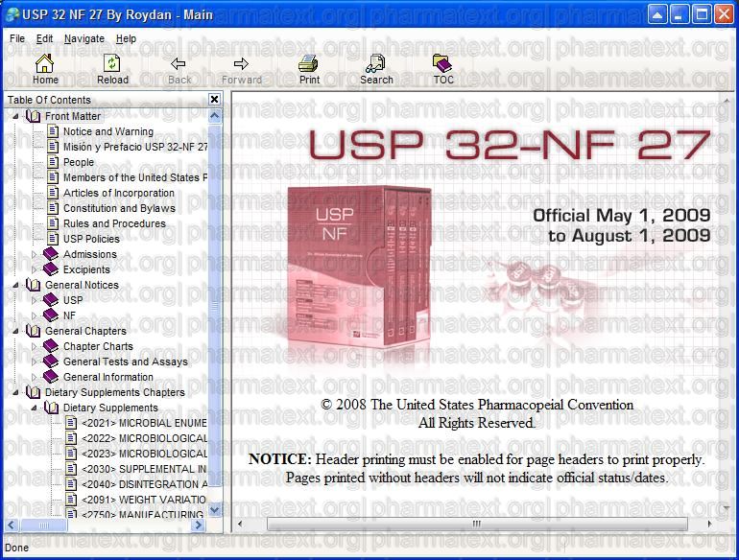The width and height of the screenshot is (739, 560).
Task: Click the Admissions purple book icon
Action: point(51,254)
